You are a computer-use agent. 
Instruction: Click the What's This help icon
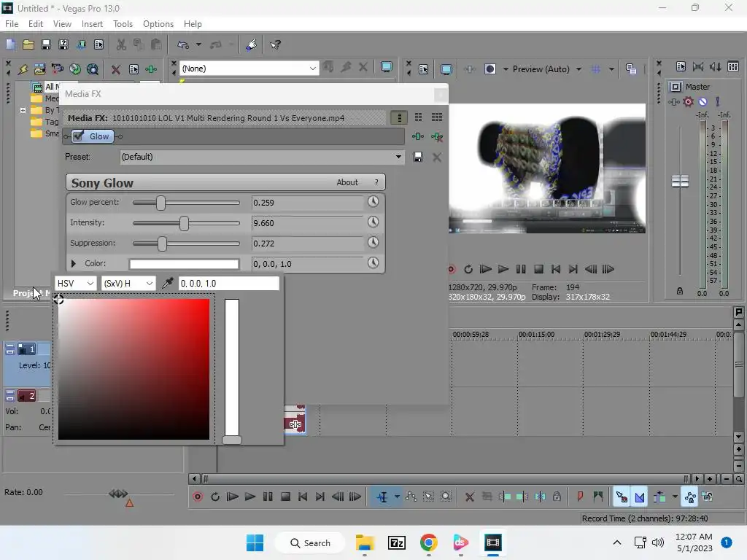tap(275, 44)
